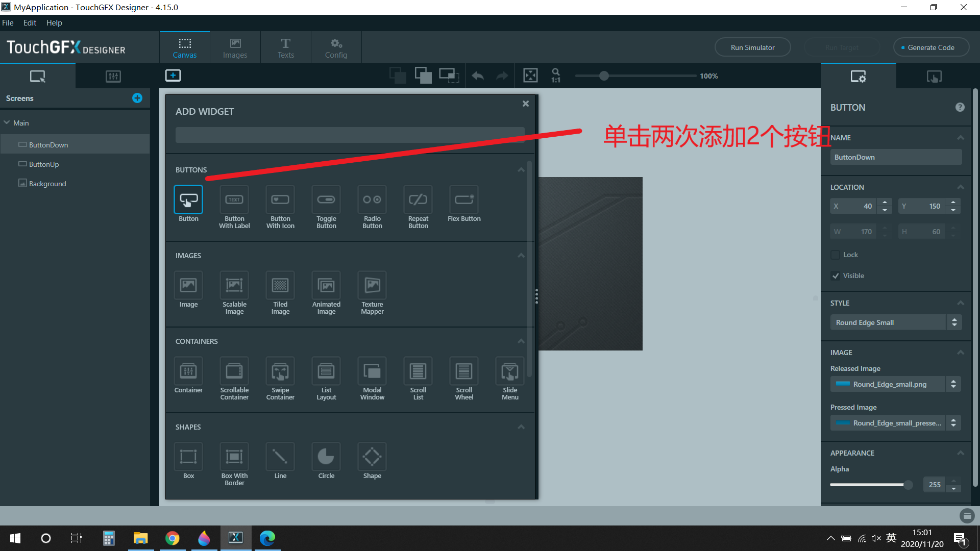This screenshot has height=551, width=980.
Task: Click the Run Simulator button
Action: click(x=752, y=47)
